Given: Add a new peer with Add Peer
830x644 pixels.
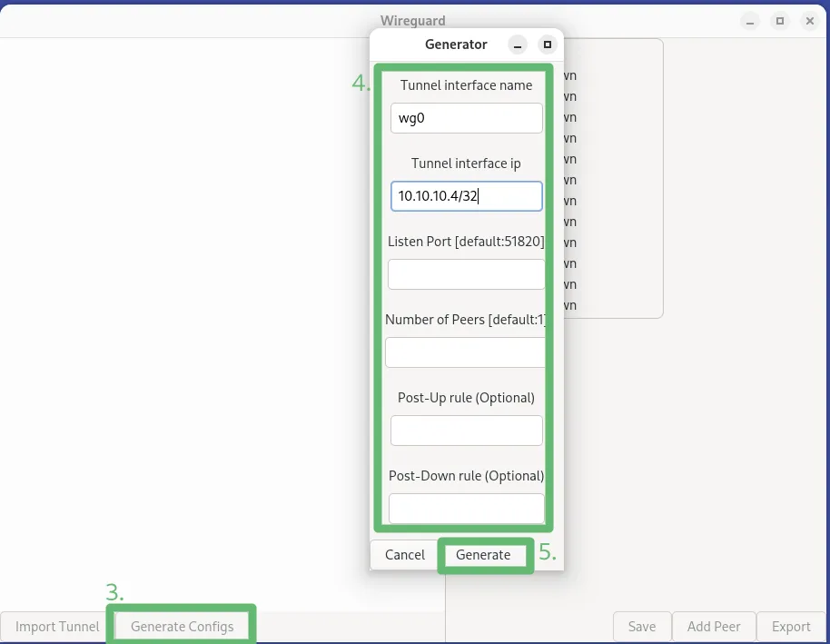Looking at the screenshot, I should (714, 627).
